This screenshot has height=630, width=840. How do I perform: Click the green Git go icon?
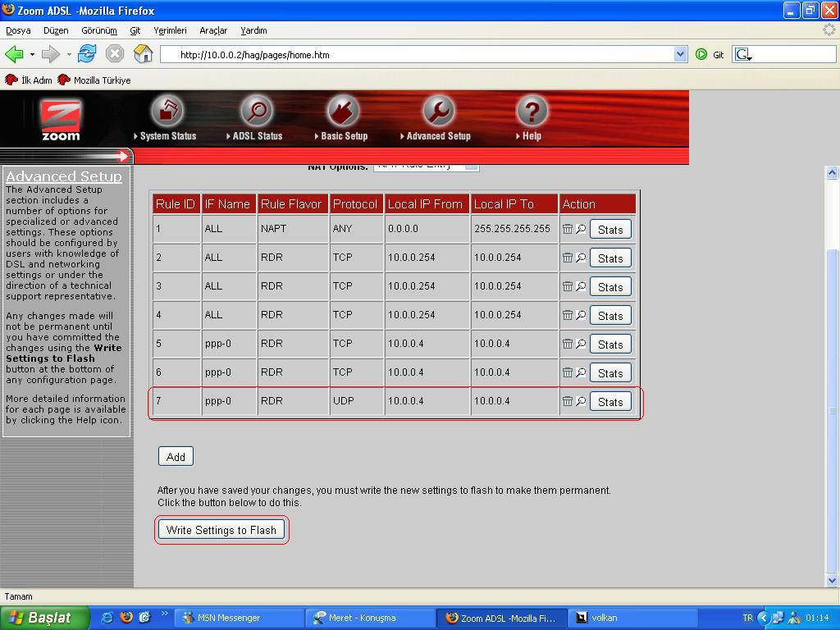pos(701,54)
